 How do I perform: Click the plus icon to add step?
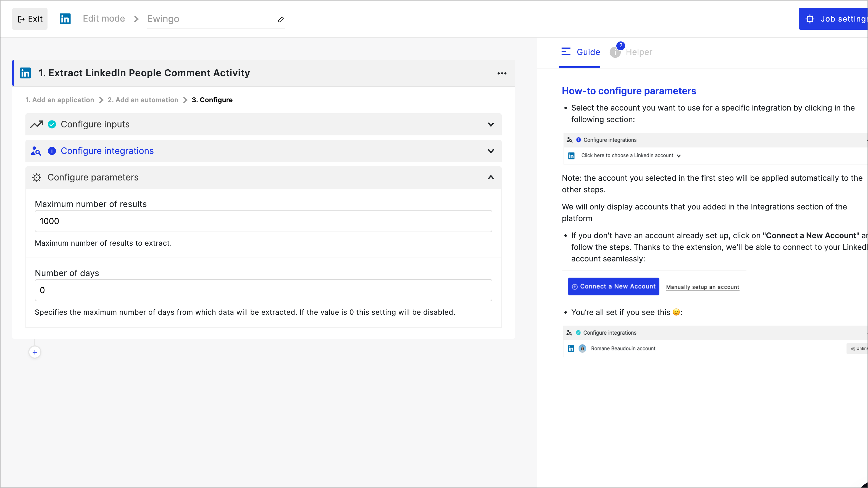click(35, 352)
